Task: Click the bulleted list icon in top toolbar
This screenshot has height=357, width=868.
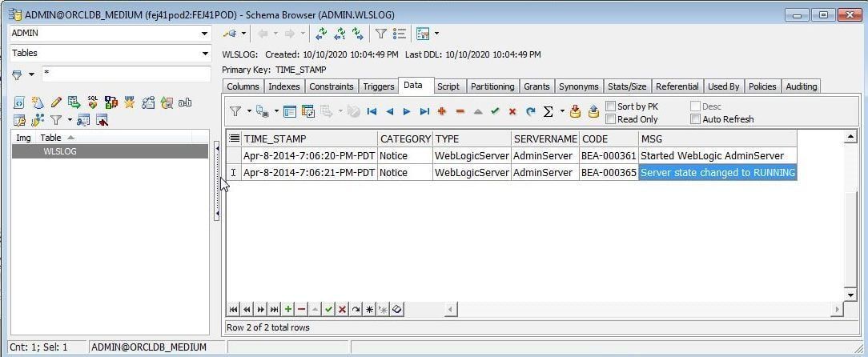Action: click(399, 34)
